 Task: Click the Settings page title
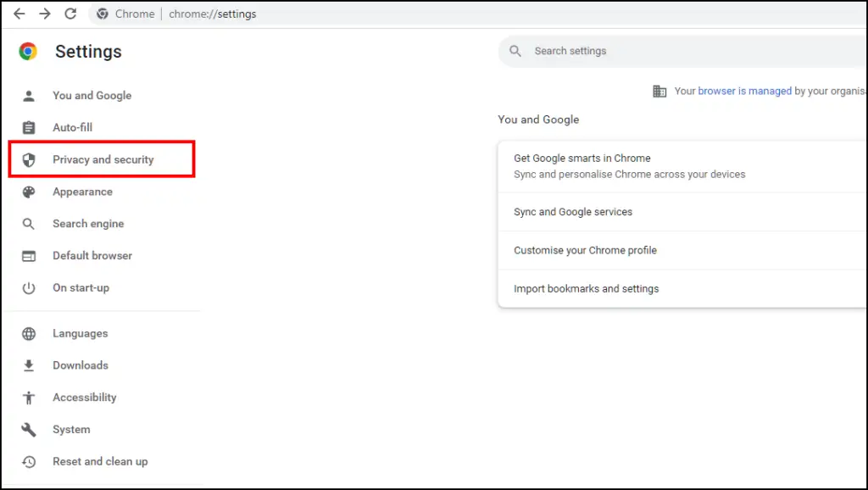pyautogui.click(x=88, y=52)
